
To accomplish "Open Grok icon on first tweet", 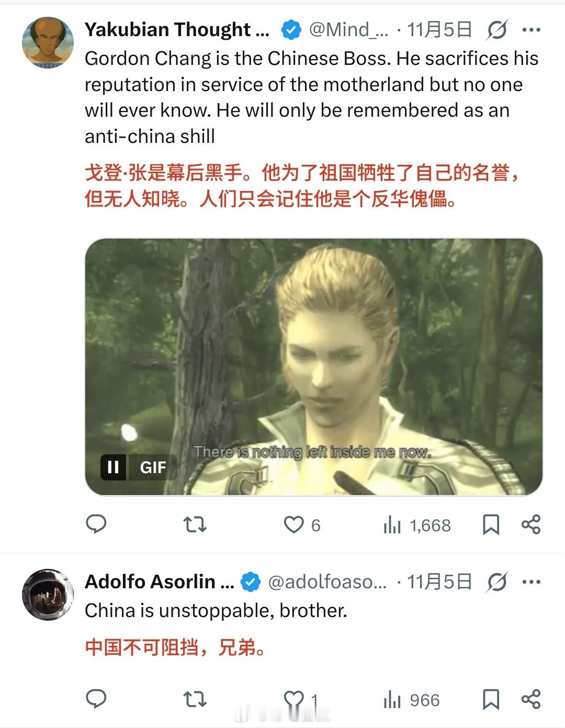I will point(496,30).
